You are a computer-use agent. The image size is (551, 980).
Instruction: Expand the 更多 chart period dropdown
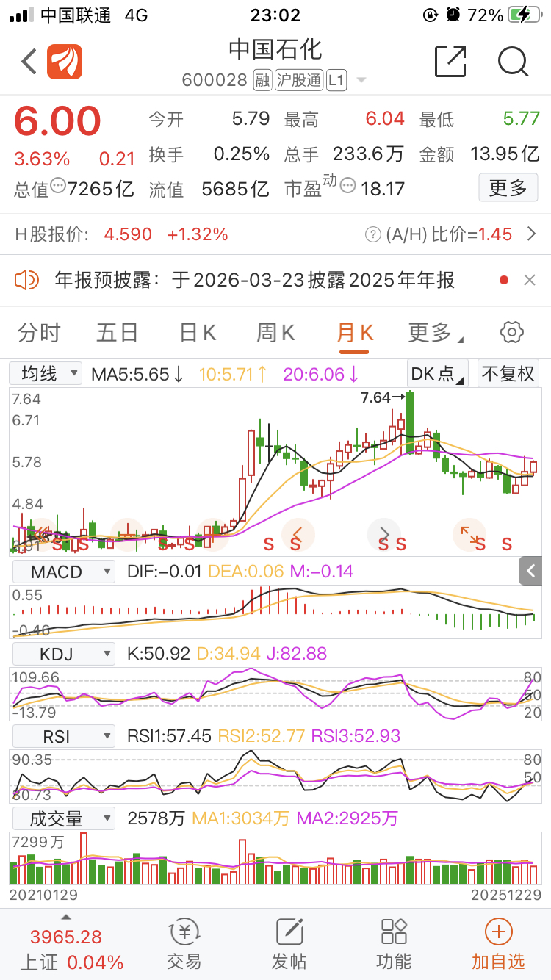[435, 333]
